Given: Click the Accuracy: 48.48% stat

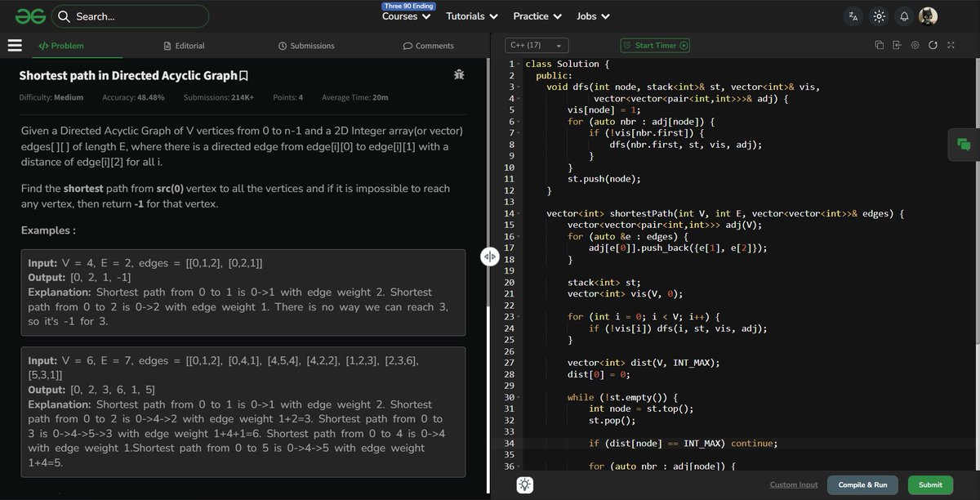Looking at the screenshot, I should (x=134, y=97).
